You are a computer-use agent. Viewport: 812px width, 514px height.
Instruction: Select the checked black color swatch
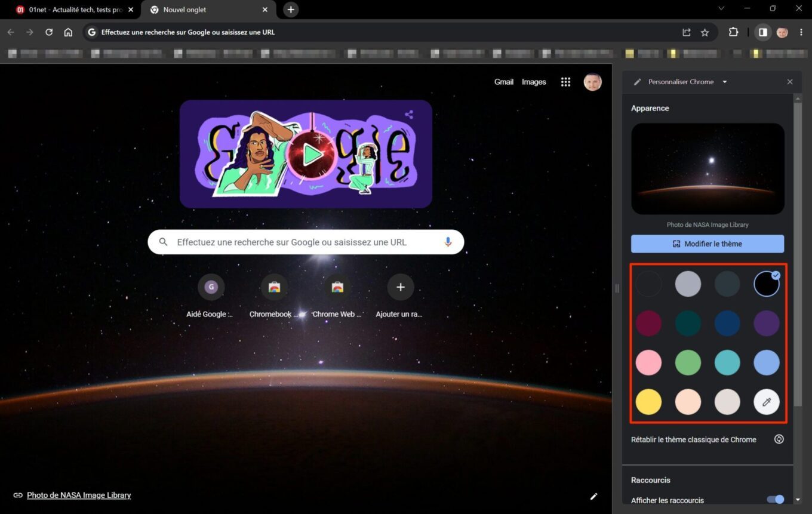point(767,284)
